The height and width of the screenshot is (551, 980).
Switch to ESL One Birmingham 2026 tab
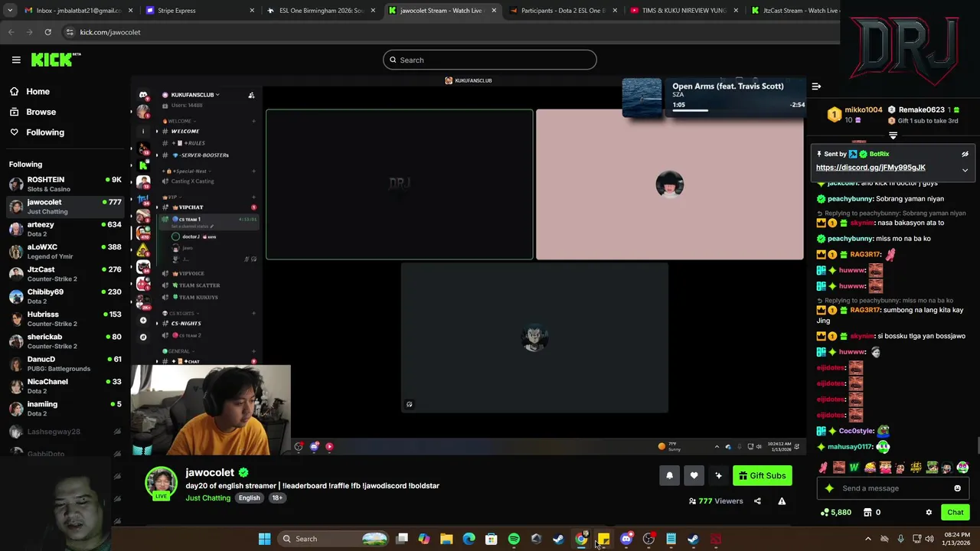tap(322, 11)
